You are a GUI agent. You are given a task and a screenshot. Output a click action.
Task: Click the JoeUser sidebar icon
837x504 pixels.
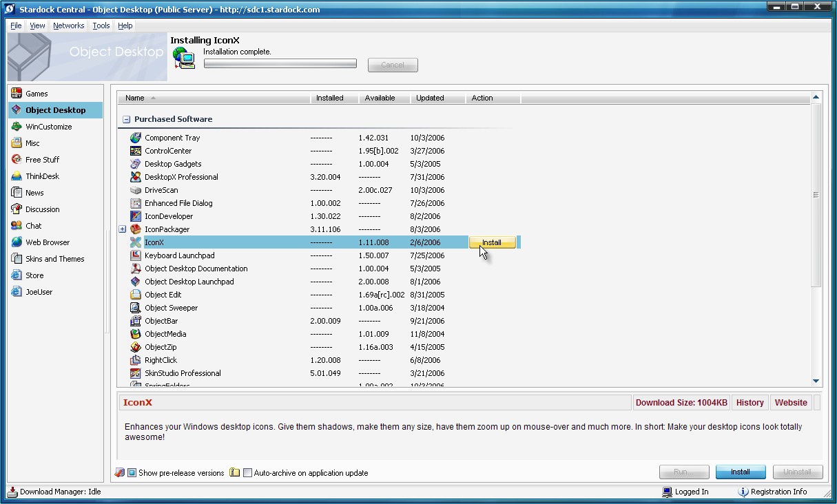click(x=17, y=292)
